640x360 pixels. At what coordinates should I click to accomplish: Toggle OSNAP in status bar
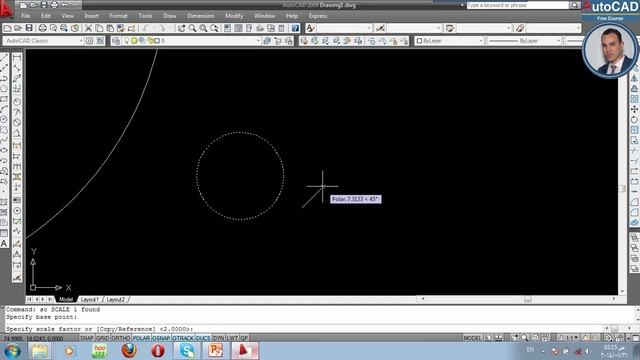[161, 338]
